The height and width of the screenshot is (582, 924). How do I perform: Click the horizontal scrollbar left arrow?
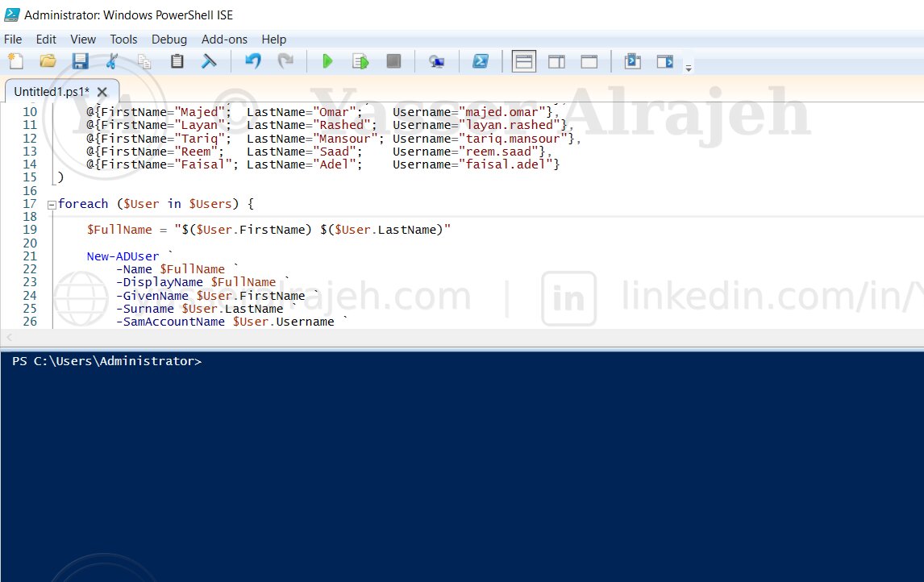[9, 338]
